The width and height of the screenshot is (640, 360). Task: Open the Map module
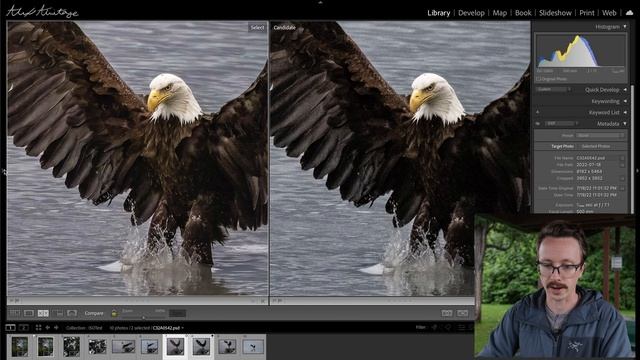[500, 13]
